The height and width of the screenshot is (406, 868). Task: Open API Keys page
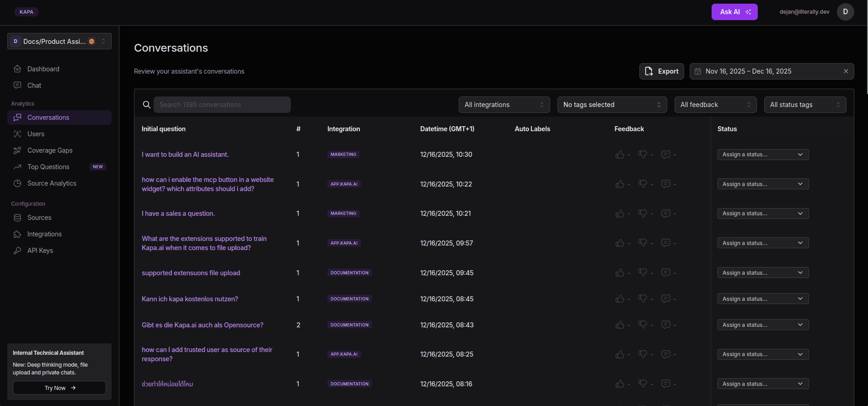point(59,251)
